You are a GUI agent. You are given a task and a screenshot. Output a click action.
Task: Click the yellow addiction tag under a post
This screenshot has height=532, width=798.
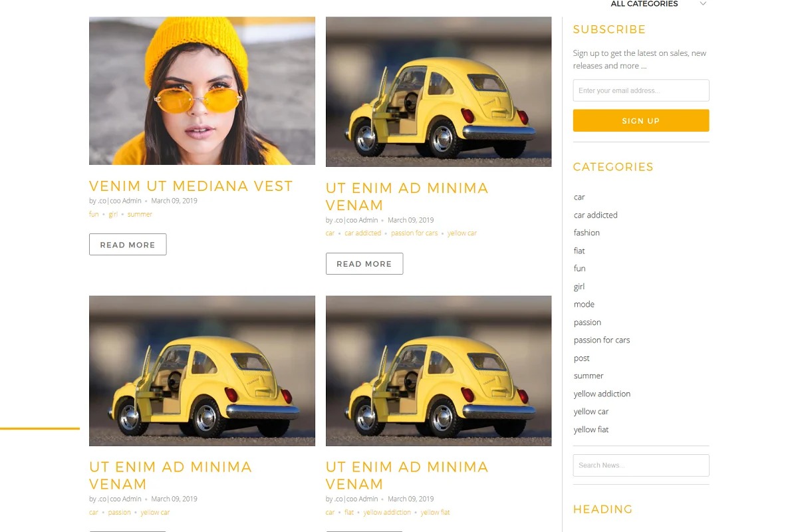[x=387, y=512]
